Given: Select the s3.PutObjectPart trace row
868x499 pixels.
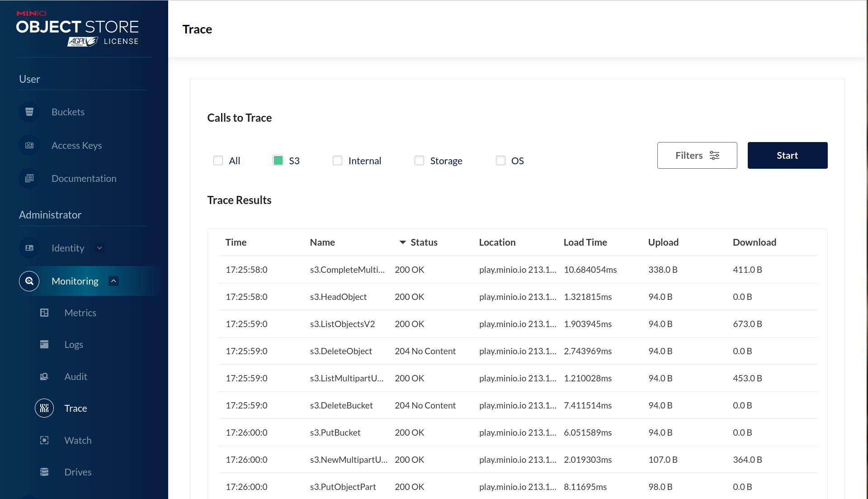Looking at the screenshot, I should (x=518, y=487).
